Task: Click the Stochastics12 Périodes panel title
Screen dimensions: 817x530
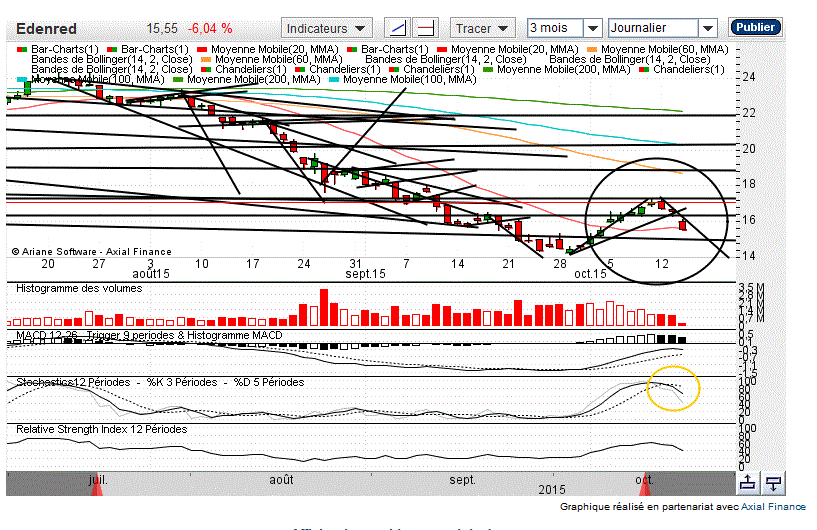Action: [x=160, y=382]
